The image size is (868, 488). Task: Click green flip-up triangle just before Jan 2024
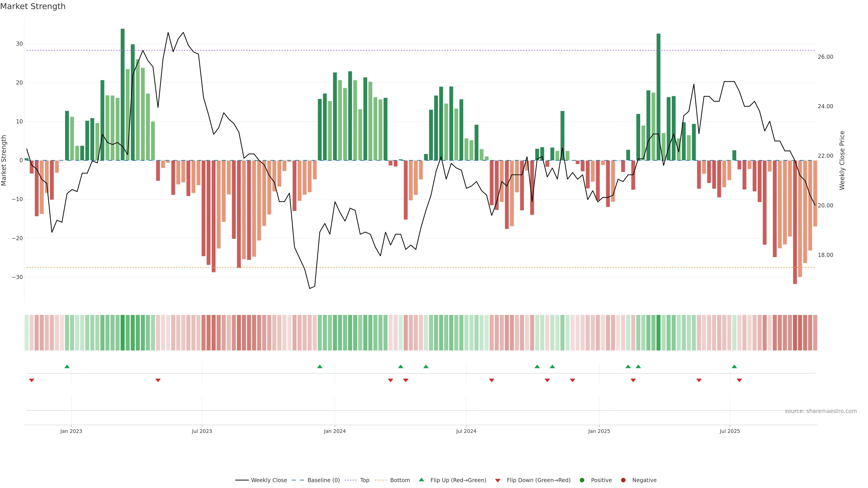pos(320,366)
